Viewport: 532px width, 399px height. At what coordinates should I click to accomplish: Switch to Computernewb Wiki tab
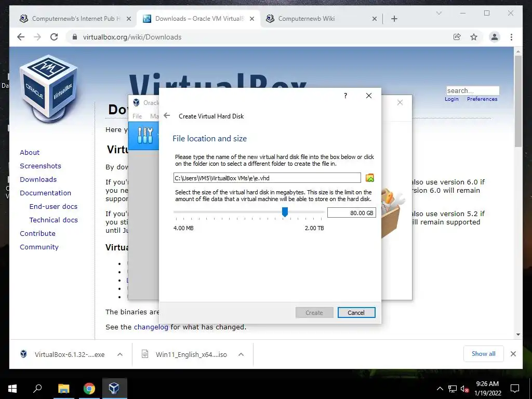click(321, 19)
